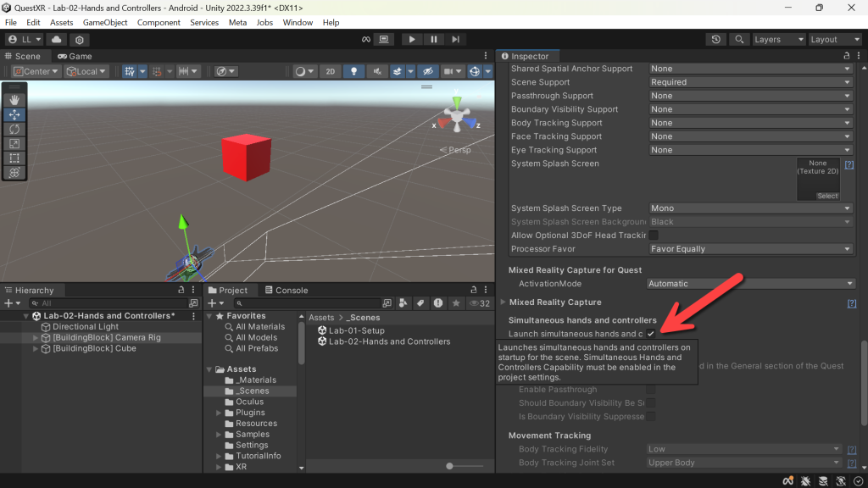Toggle scene audio mute
The image size is (868, 488).
[377, 71]
